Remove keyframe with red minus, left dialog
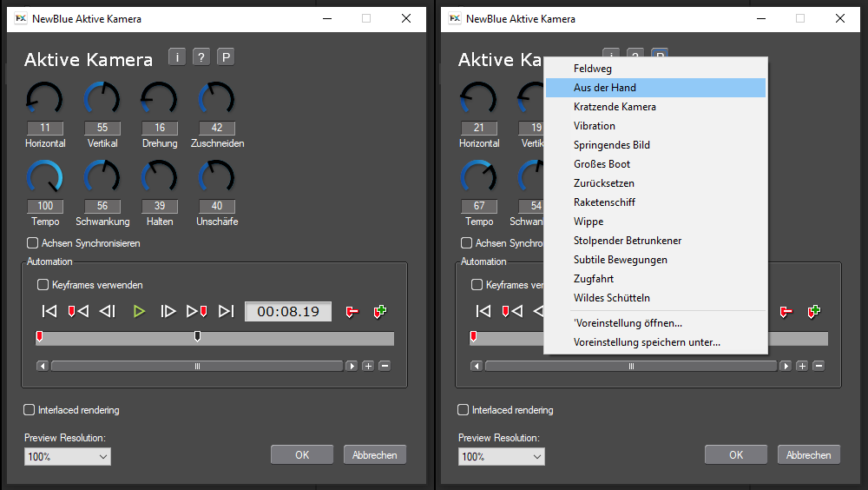Screen dimensions: 868x490 (352, 311)
